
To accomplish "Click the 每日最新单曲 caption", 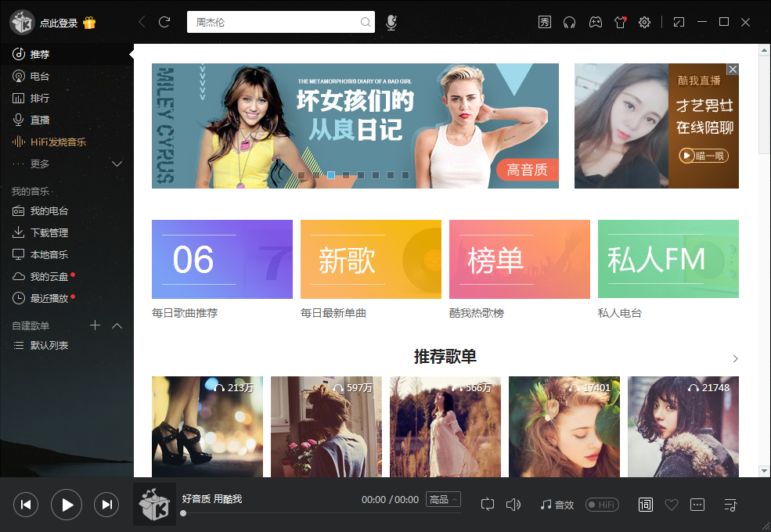I will [x=333, y=313].
